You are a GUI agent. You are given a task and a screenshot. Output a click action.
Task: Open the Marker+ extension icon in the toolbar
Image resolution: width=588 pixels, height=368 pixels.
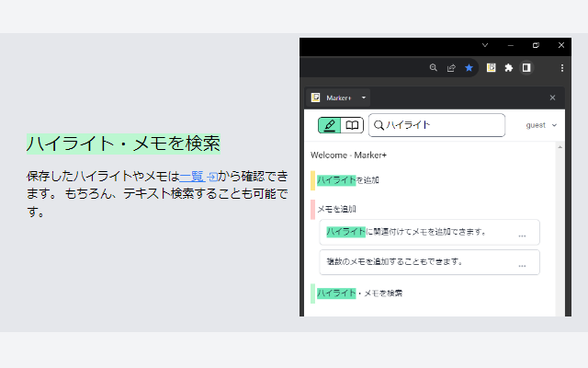(x=491, y=67)
